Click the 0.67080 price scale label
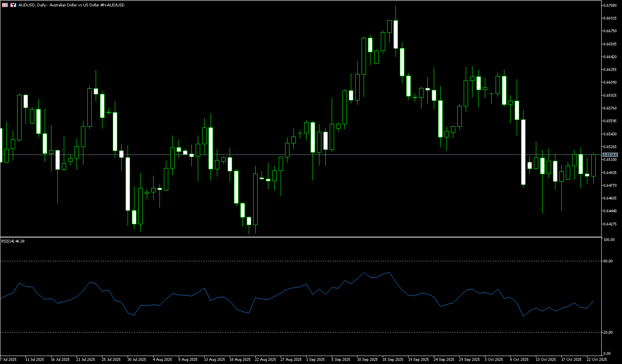The width and height of the screenshot is (622, 364). click(610, 5)
